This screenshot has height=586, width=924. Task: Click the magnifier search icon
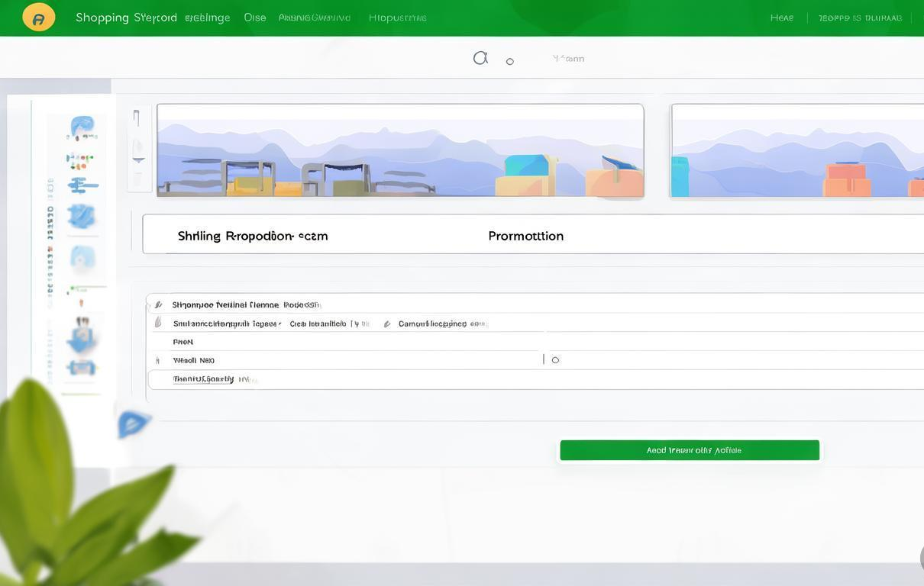coord(480,58)
